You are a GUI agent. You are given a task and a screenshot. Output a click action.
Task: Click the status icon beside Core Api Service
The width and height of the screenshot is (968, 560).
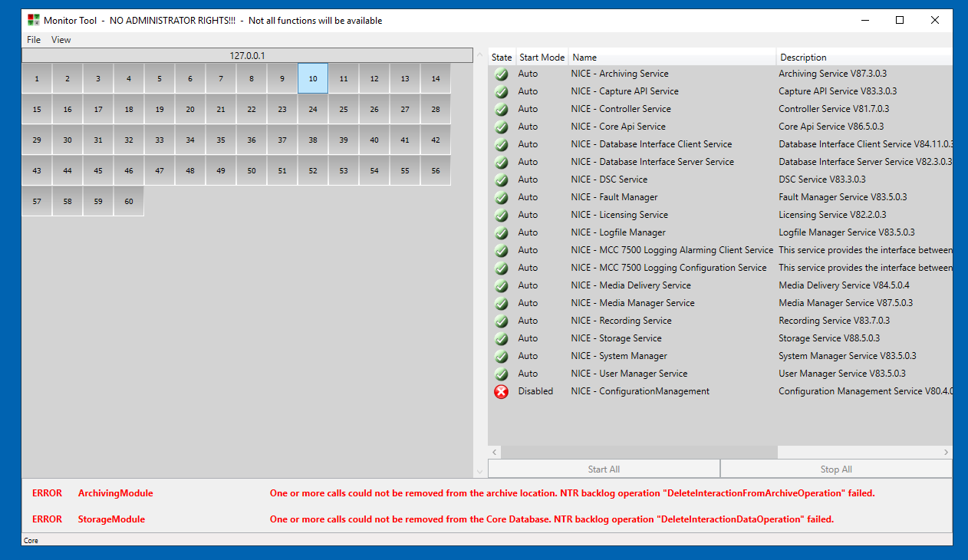pos(501,127)
